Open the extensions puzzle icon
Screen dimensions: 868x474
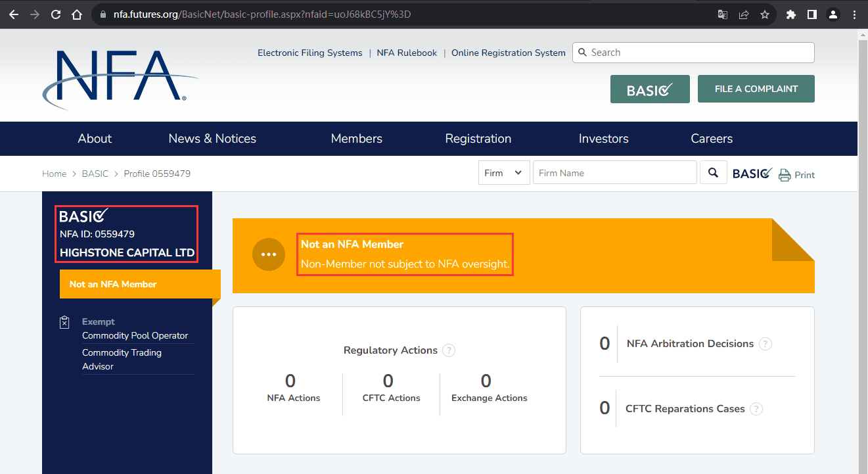click(x=791, y=14)
